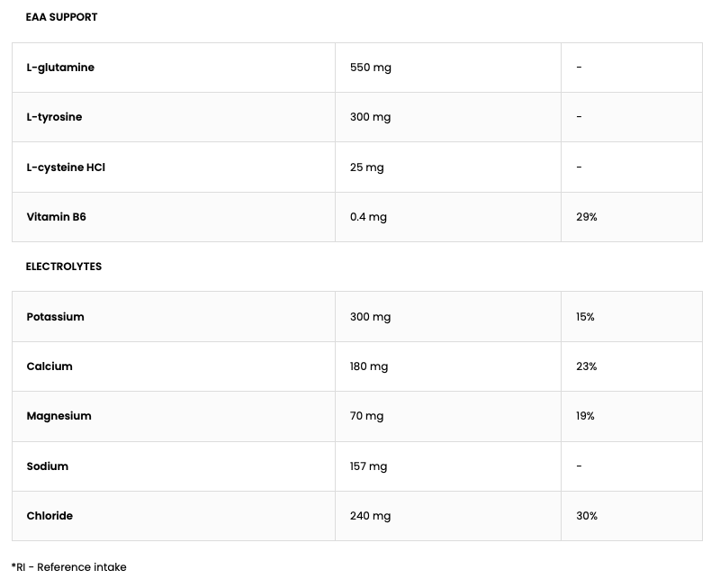Click the 157 mg amount

[368, 466]
